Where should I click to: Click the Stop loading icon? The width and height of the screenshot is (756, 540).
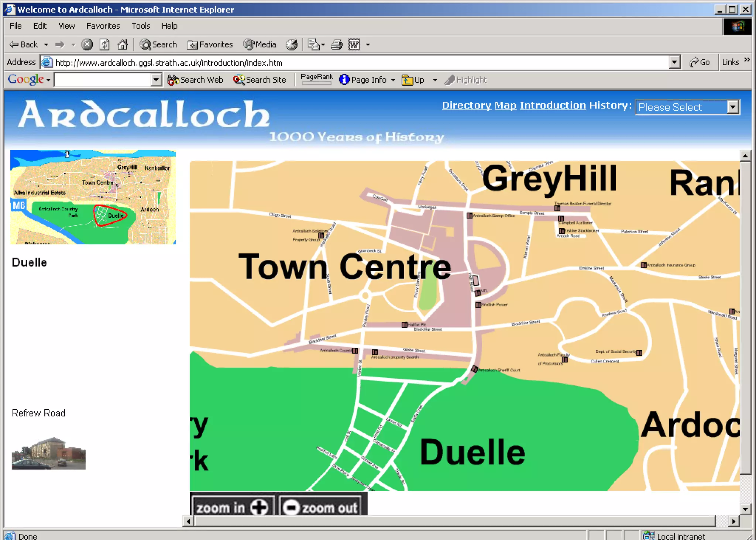point(87,45)
